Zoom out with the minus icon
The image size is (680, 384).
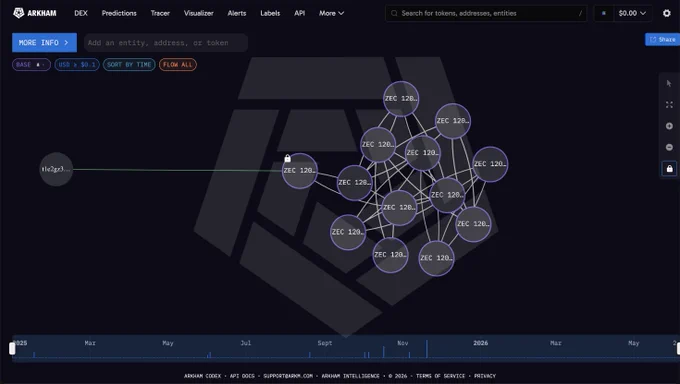click(669, 147)
